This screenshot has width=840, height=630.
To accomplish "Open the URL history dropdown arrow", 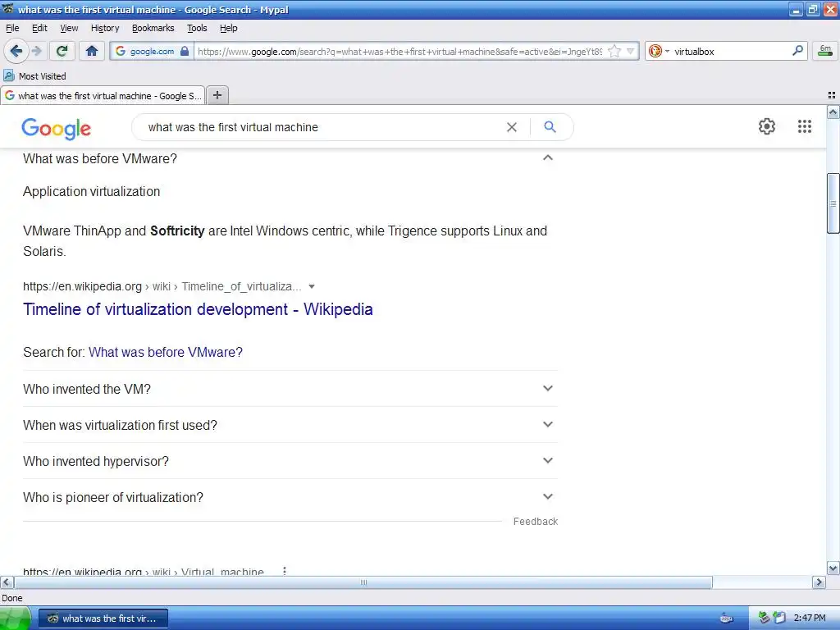I will pos(631,52).
